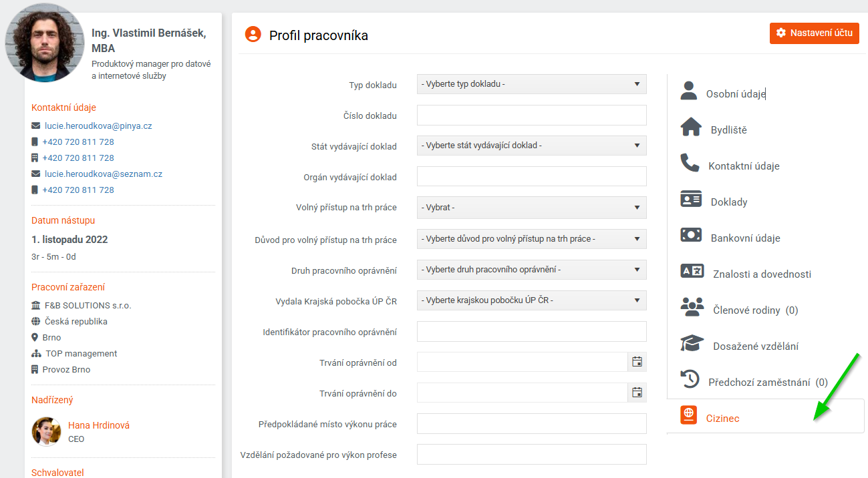Click the Členové rodiny people icon
868x478 pixels.
click(692, 307)
